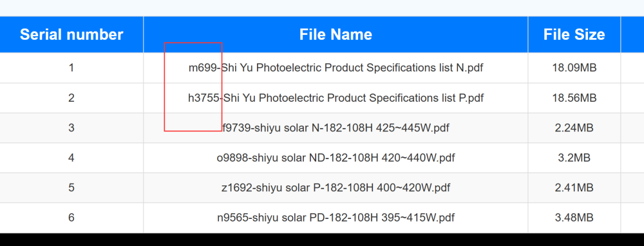Screen dimensions: 644x246
Task: Select serial number 3 cell
Action: pyautogui.click(x=71, y=128)
